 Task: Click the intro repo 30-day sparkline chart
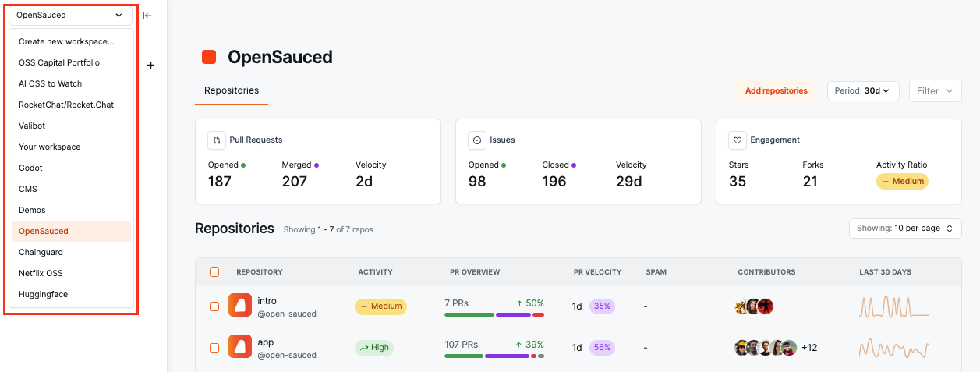click(x=894, y=306)
